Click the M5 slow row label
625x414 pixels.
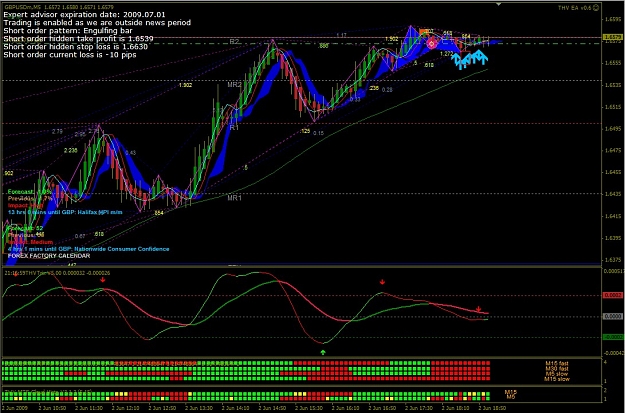coord(557,374)
